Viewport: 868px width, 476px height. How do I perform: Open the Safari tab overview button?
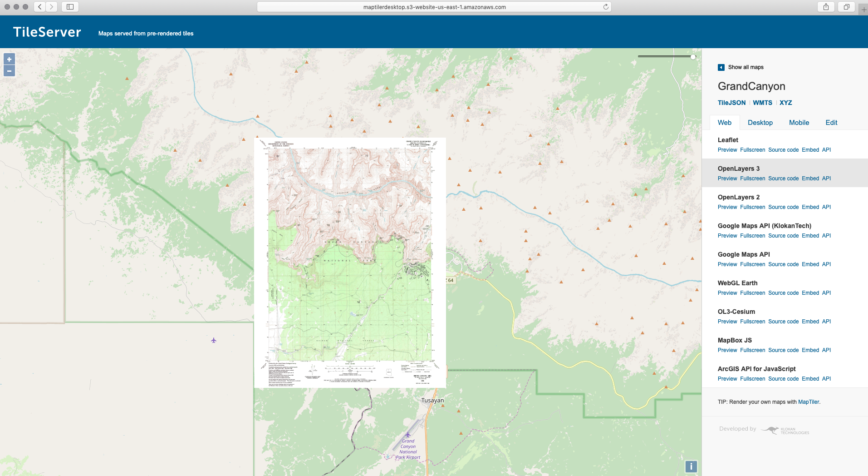(x=846, y=7)
